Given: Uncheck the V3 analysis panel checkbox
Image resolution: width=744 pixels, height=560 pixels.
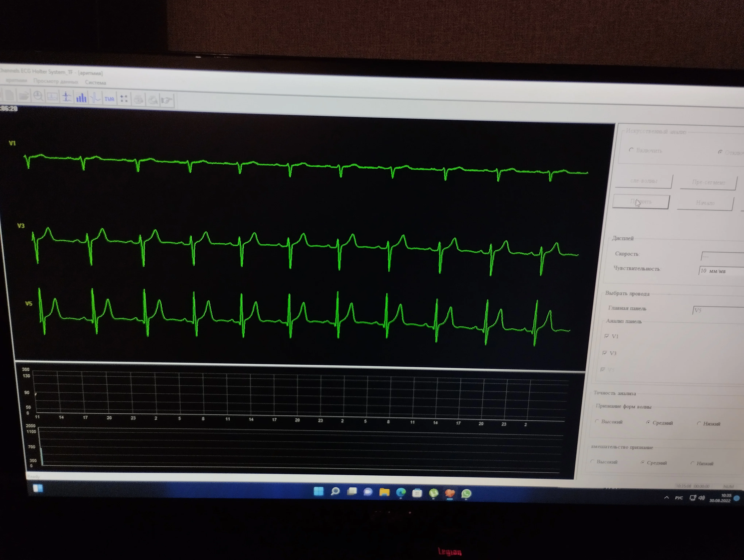Looking at the screenshot, I should coord(605,353).
